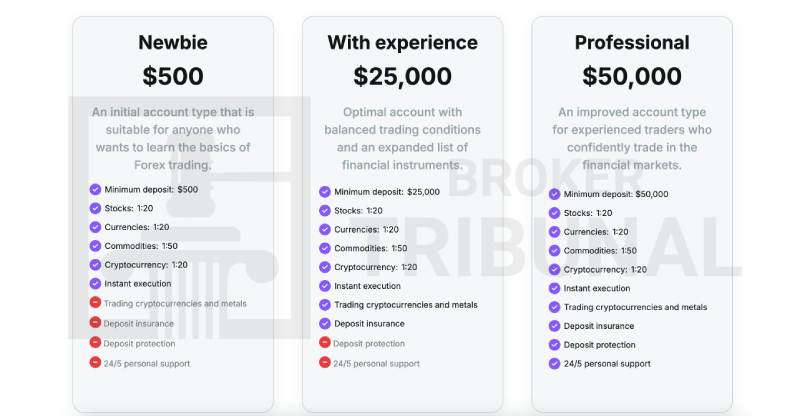This screenshot has width=800, height=416.
Task: Select the Professional plan heading
Action: pyautogui.click(x=632, y=42)
